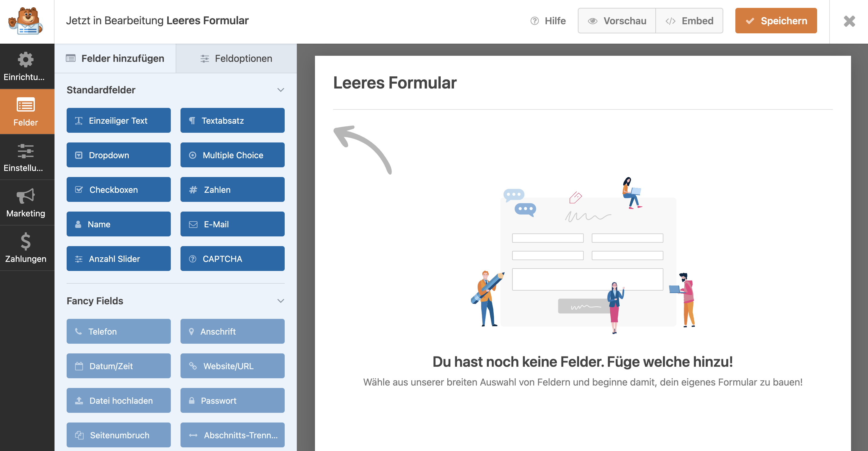This screenshot has width=868, height=451.
Task: Close the form builder with X
Action: pyautogui.click(x=849, y=21)
